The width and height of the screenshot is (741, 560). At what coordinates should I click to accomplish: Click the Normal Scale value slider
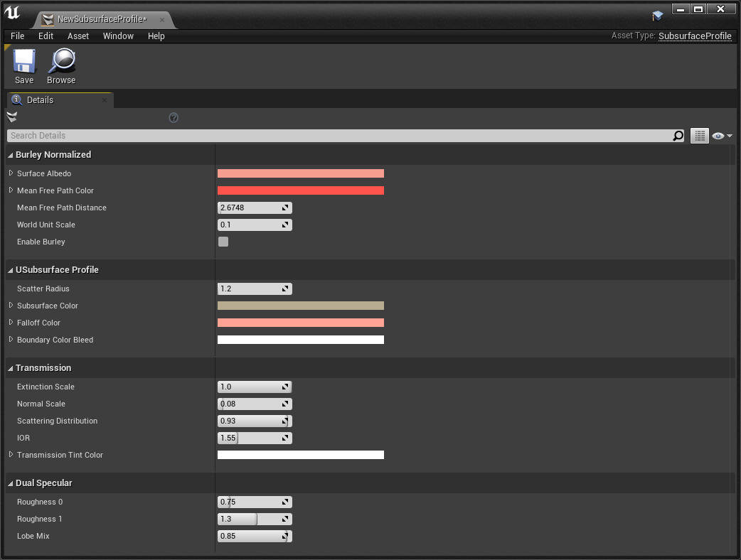click(x=255, y=404)
